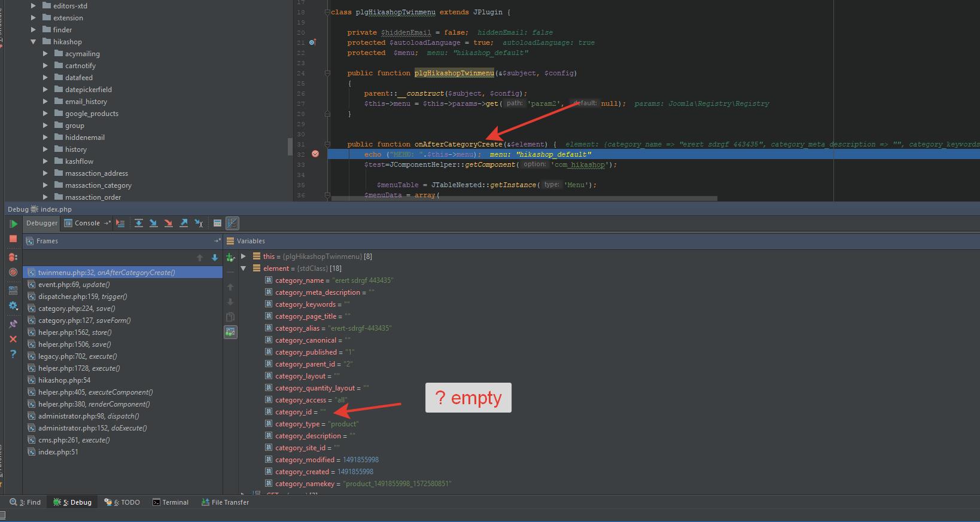Click the red Force Step Into icon
The image size is (980, 522).
coord(168,223)
